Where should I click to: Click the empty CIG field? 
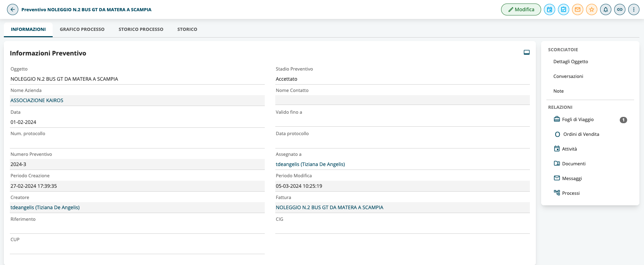click(402, 228)
